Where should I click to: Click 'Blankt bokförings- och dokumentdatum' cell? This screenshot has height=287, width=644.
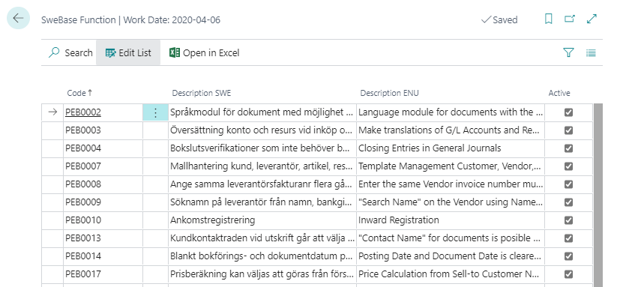pyautogui.click(x=262, y=256)
